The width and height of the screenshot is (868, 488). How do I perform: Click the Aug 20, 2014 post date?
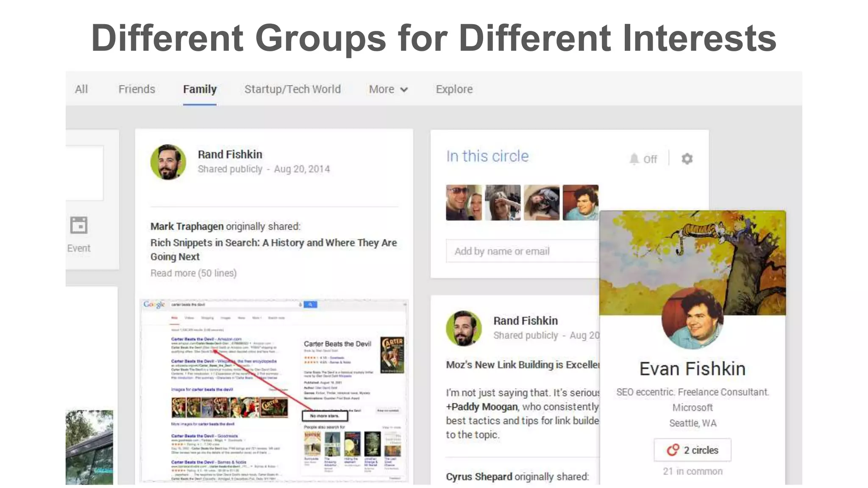pos(302,169)
